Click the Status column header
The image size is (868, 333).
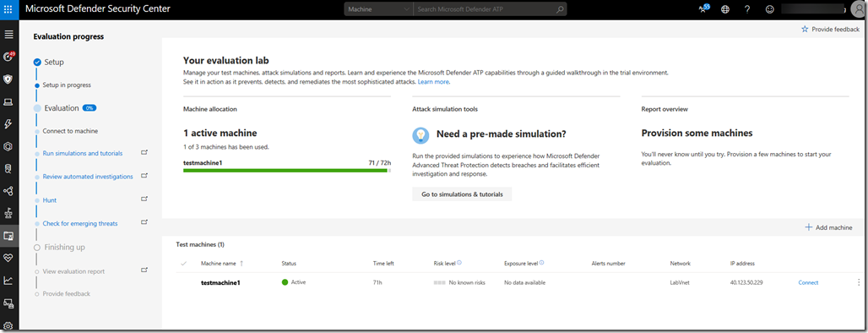(289, 263)
